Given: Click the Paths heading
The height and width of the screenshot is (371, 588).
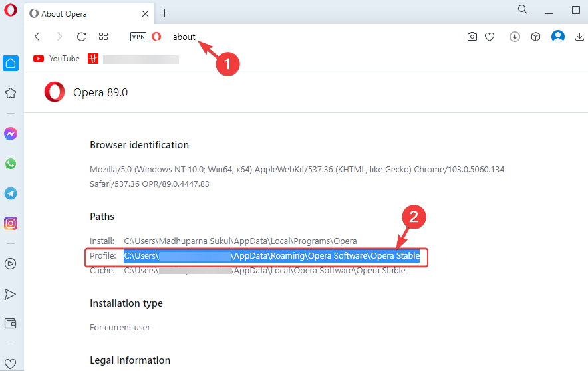Looking at the screenshot, I should 102,217.
